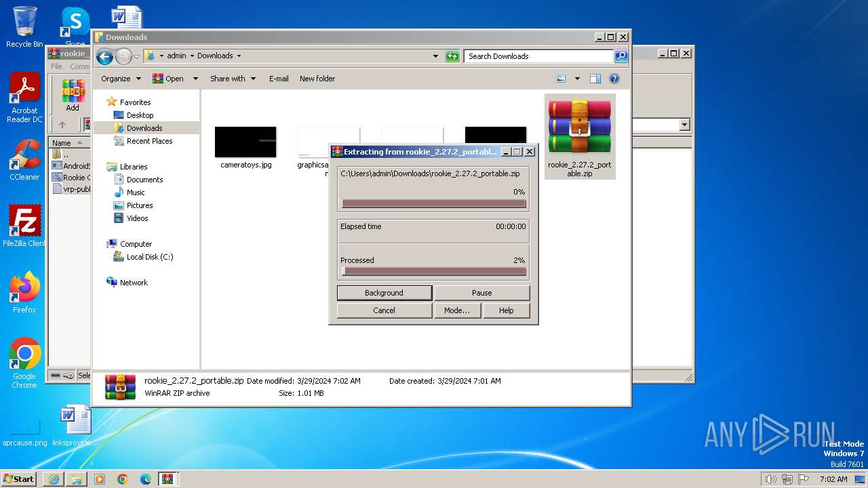Click the Forward navigation button in Downloads

coord(123,56)
